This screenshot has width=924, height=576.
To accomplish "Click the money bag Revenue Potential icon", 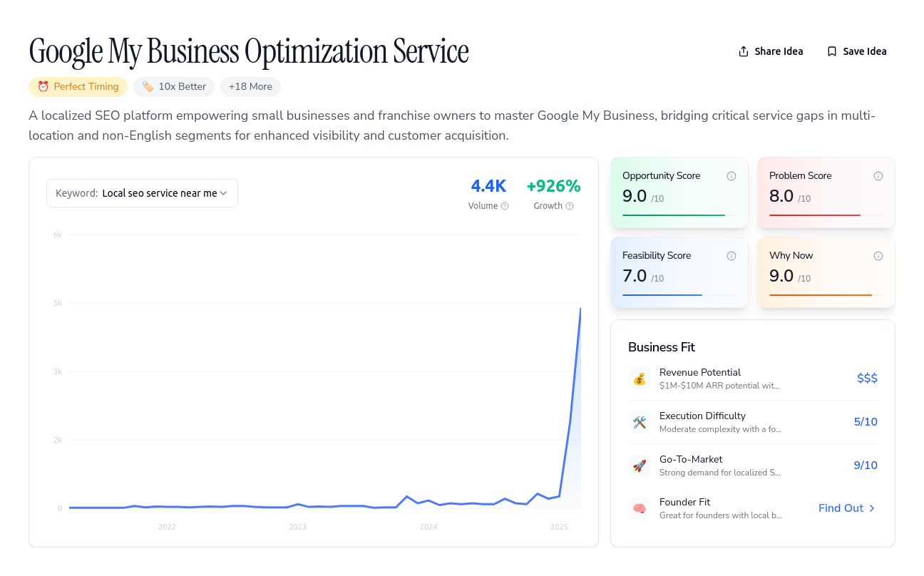I will pyautogui.click(x=640, y=379).
